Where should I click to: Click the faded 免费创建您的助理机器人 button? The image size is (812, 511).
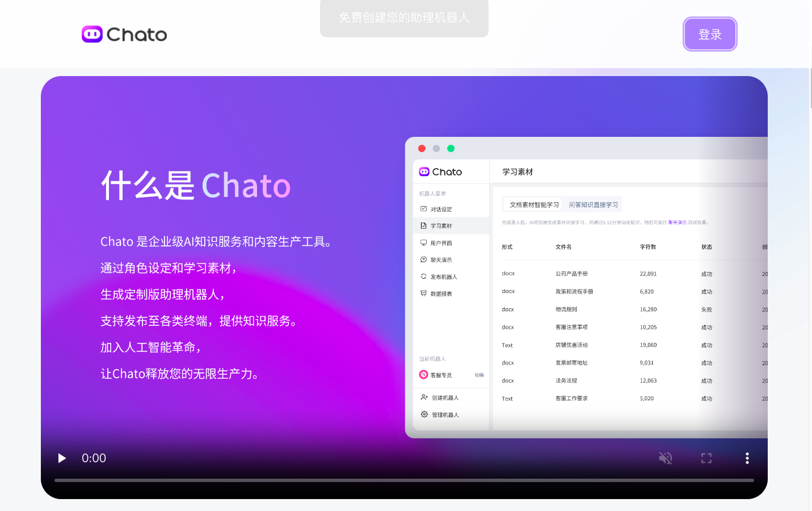(404, 18)
